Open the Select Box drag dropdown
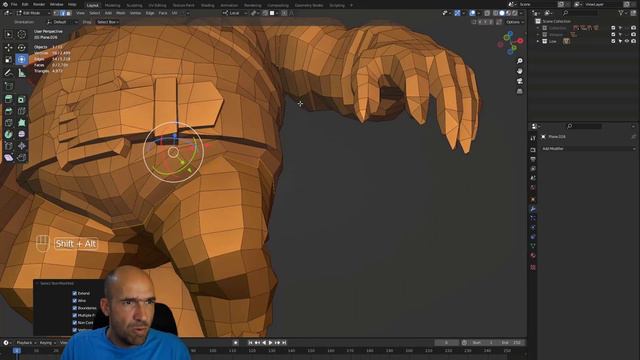Viewport: 640px width, 360px height. (108, 22)
